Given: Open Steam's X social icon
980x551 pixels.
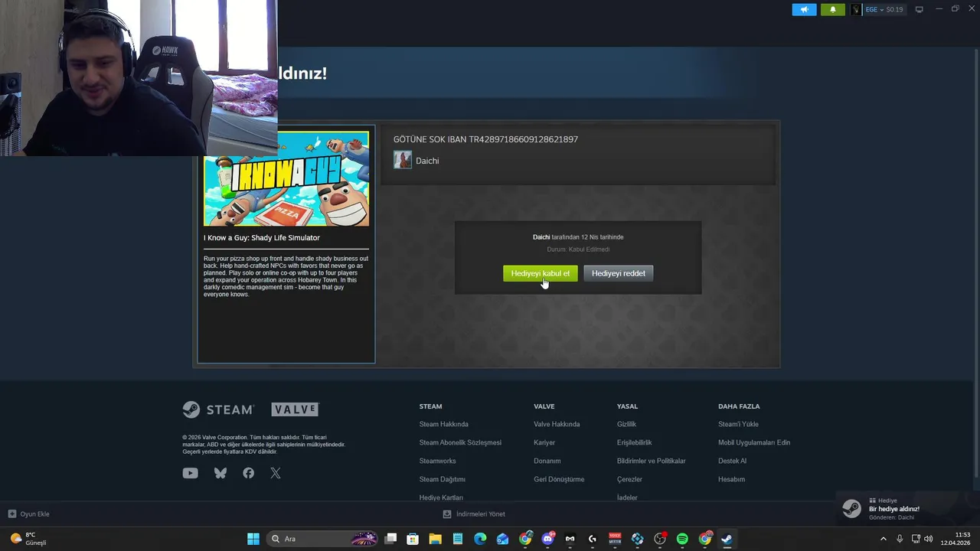Looking at the screenshot, I should coord(276,473).
